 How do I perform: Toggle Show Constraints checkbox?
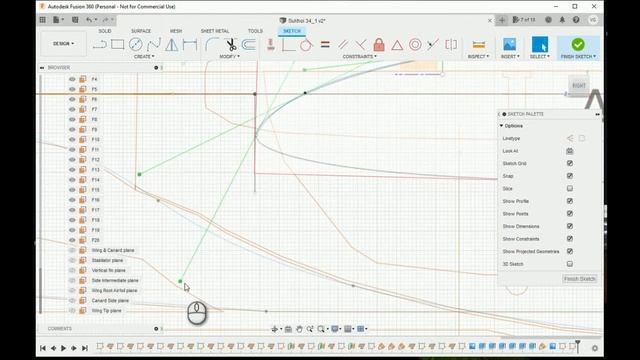click(x=570, y=239)
